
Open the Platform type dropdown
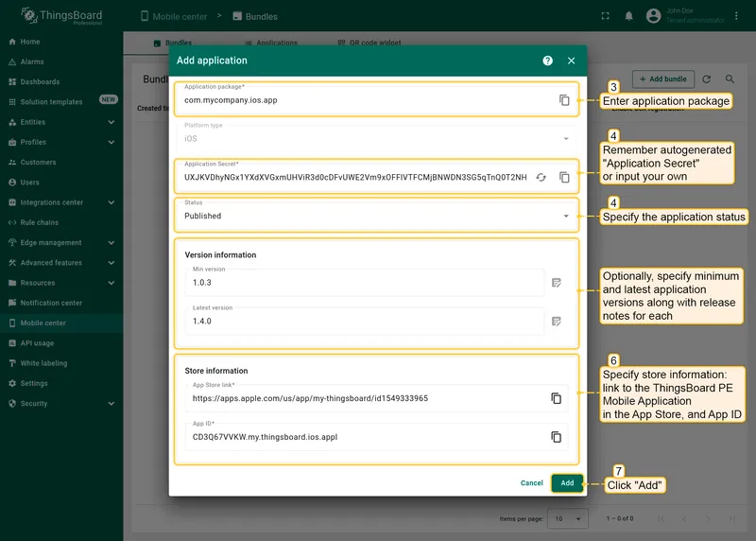click(x=376, y=137)
